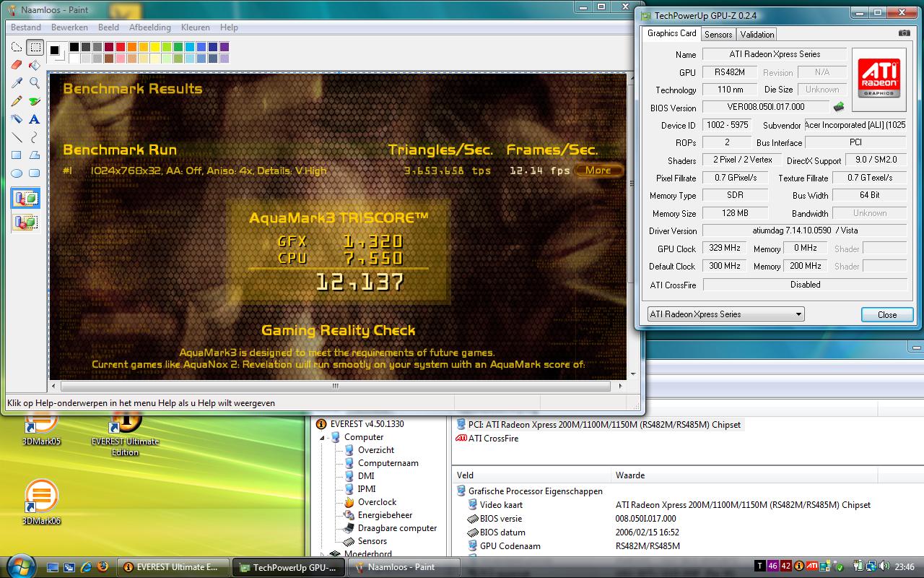The image size is (924, 578).
Task: Select the Curve tool in Paint
Action: click(34, 137)
